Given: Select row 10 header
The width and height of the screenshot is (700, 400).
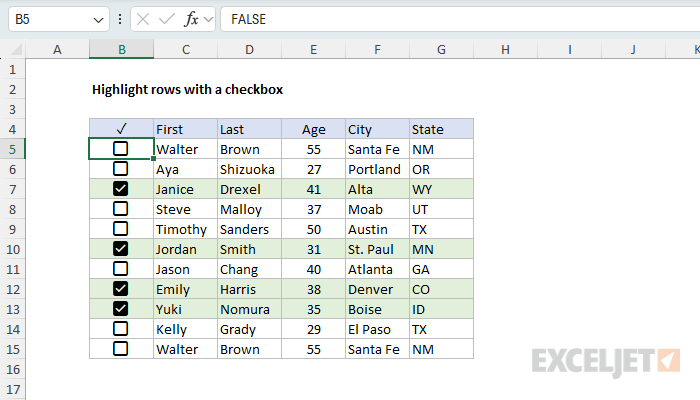Looking at the screenshot, I should pos(12,249).
